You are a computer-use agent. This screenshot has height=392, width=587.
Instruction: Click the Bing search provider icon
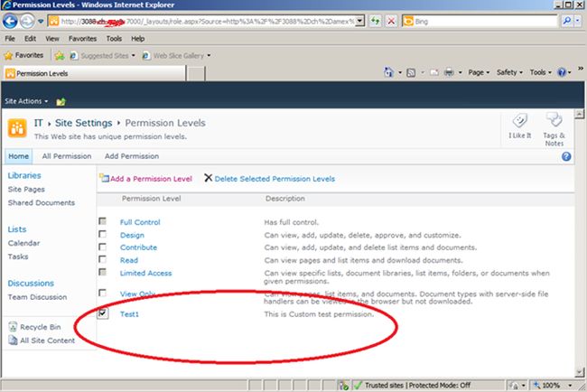[x=408, y=21]
